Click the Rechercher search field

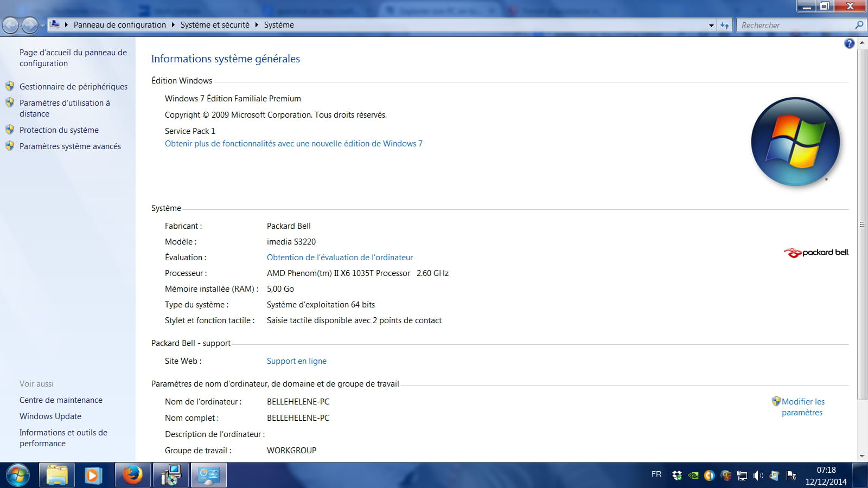pyautogui.click(x=795, y=25)
